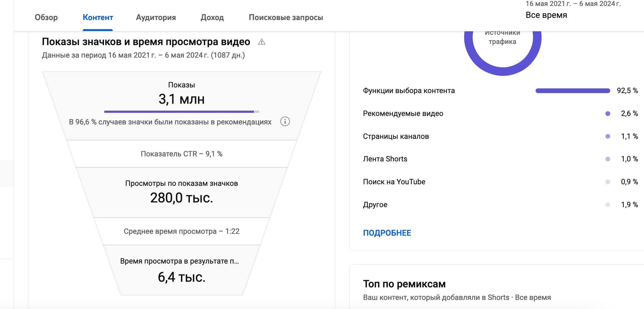Switch to the Обзор tab
This screenshot has width=644, height=309.
pos(46,18)
